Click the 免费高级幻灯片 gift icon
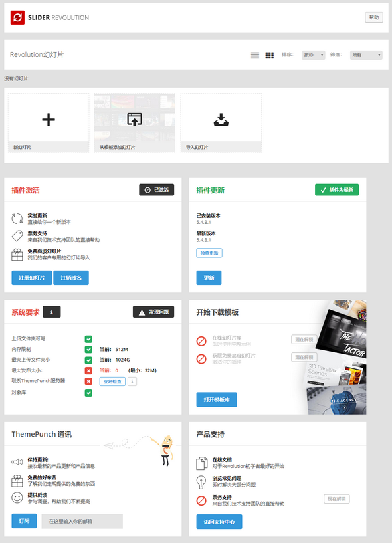Screen dimensions: 392x543 click(x=17, y=254)
